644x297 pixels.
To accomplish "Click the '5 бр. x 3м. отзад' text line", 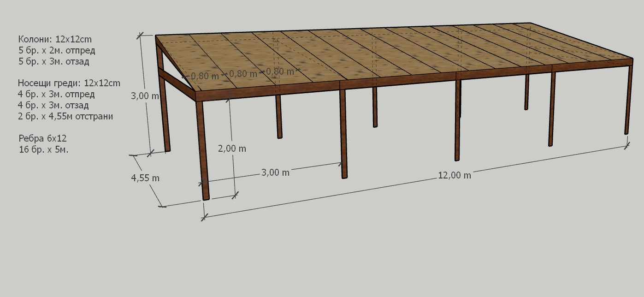I will click(53, 61).
